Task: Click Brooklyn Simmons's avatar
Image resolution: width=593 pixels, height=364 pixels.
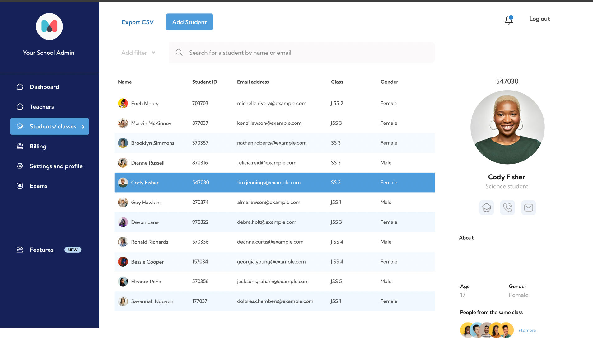Action: click(x=123, y=143)
